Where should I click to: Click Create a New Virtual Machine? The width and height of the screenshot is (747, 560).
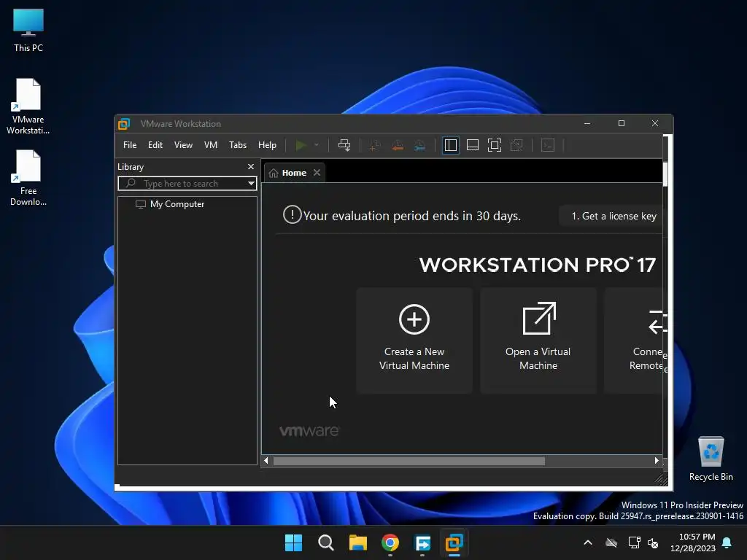pyautogui.click(x=414, y=341)
